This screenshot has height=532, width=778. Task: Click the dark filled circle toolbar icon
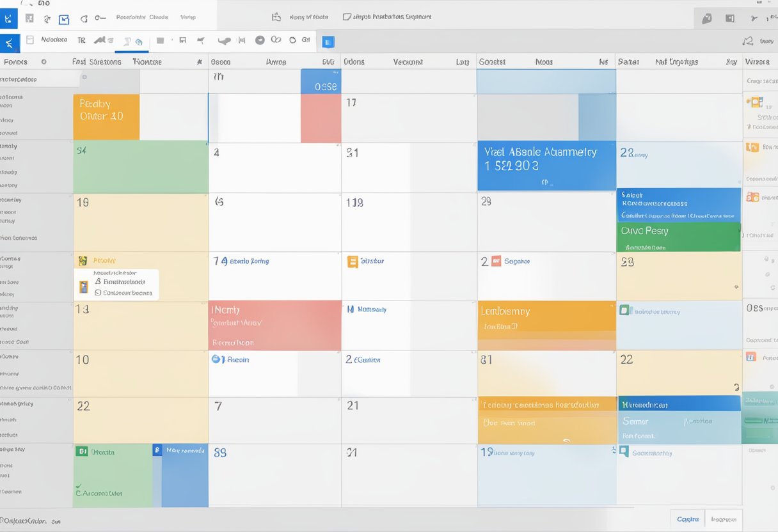[260, 40]
